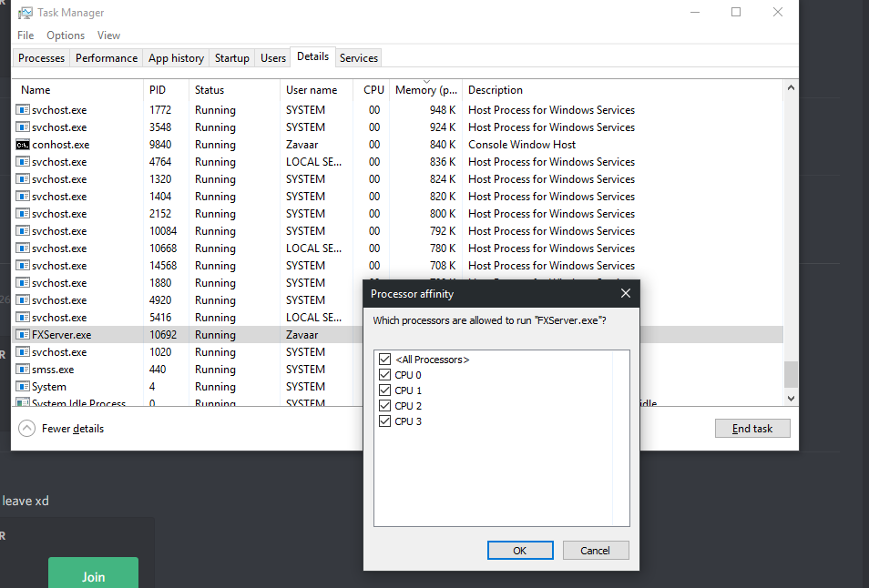869x588 pixels.
Task: Toggle the <All Processors> checkbox
Action: point(384,360)
